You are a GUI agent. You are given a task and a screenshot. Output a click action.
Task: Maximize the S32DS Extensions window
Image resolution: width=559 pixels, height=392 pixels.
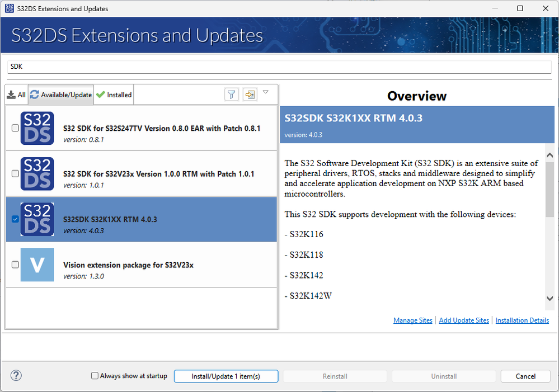pyautogui.click(x=520, y=8)
